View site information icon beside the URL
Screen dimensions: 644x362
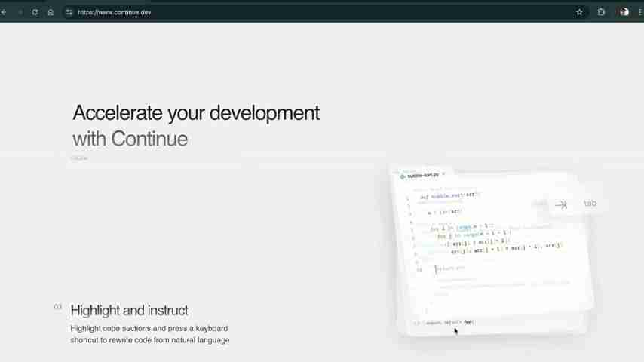tap(69, 12)
